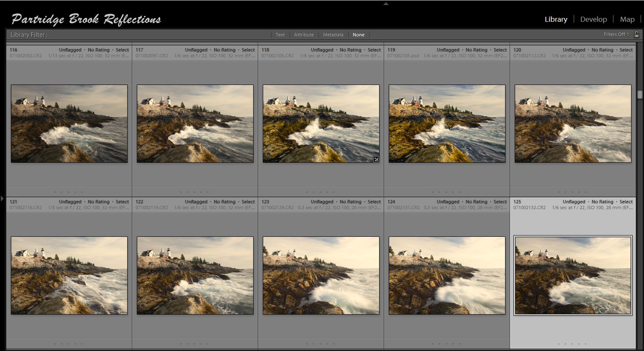The height and width of the screenshot is (351, 644).
Task: Click the file name 071002112.CR2
Action: pos(530,56)
